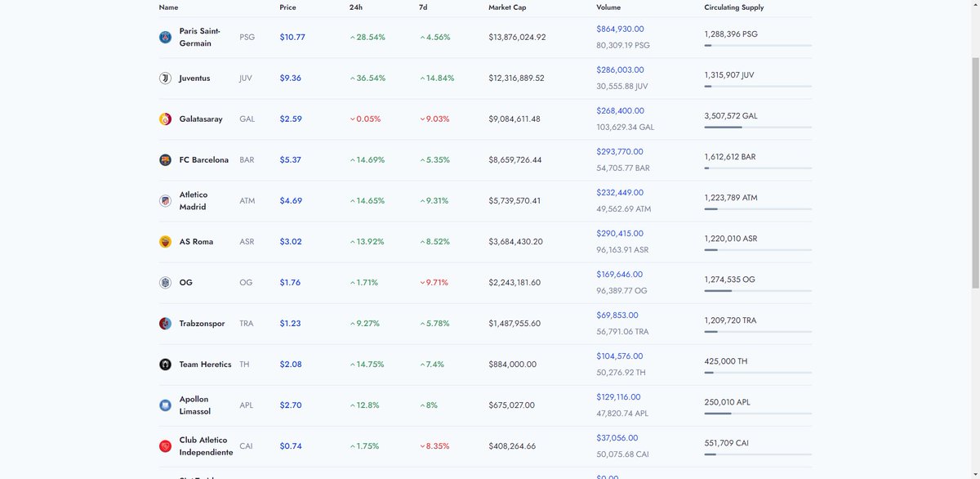The image size is (980, 479).
Task: Click the Apollon Limassol logo
Action: pyautogui.click(x=165, y=405)
